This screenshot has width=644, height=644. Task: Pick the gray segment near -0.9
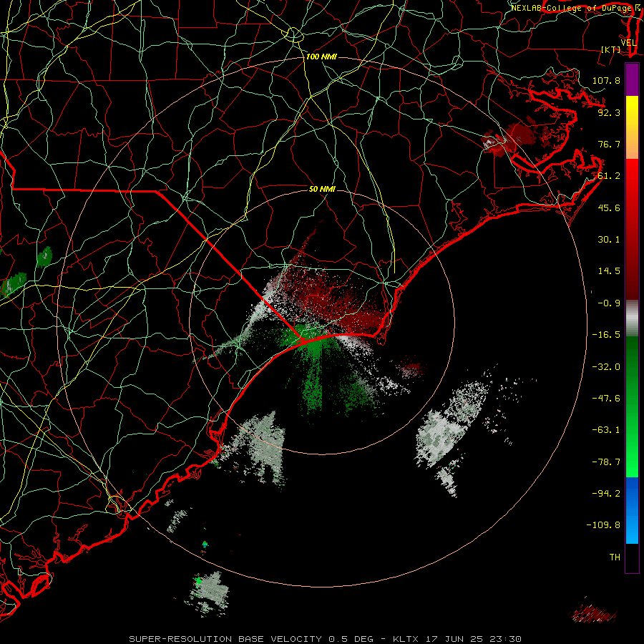(x=632, y=318)
